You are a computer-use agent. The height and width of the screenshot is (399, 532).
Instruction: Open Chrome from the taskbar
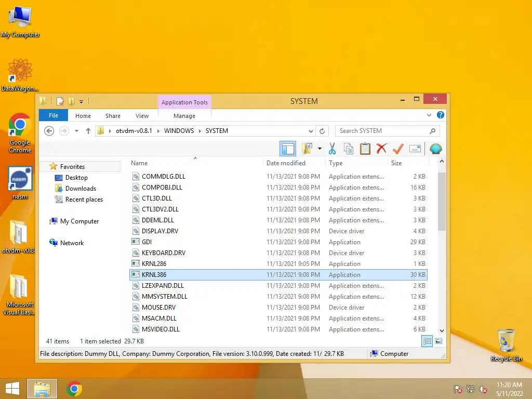click(x=74, y=389)
